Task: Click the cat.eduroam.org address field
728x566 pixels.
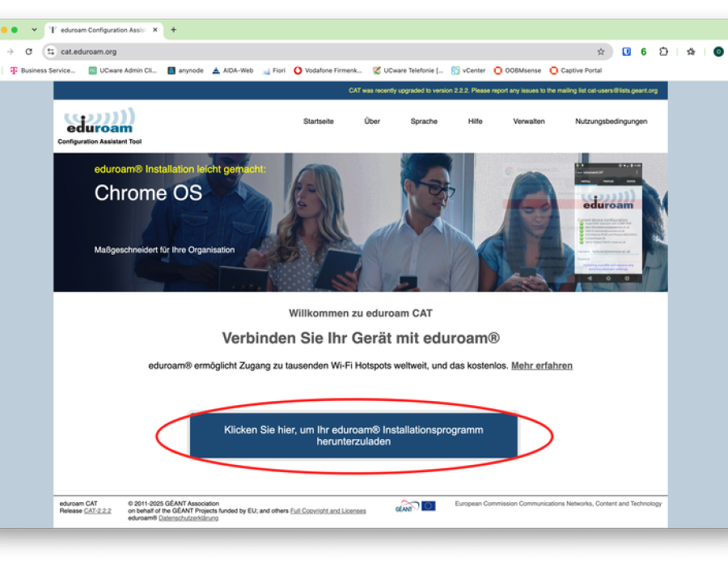Action: pyautogui.click(x=328, y=52)
